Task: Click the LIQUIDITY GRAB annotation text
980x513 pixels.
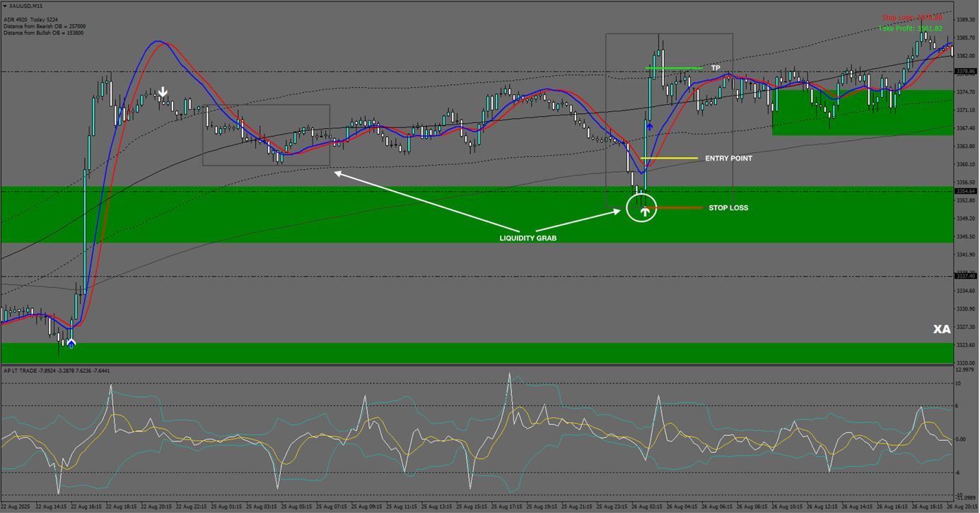Action: click(527, 238)
